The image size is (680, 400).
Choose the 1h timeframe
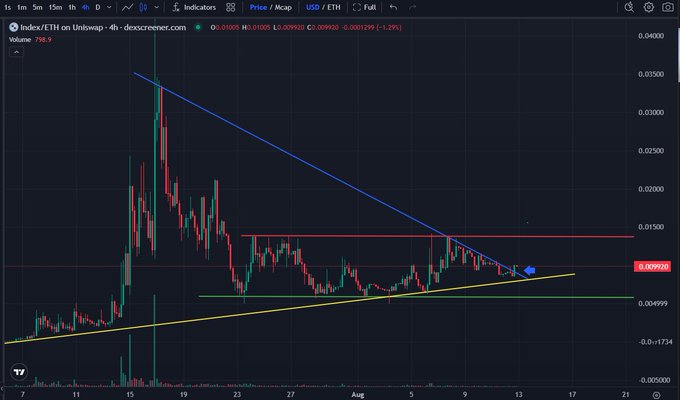point(72,7)
